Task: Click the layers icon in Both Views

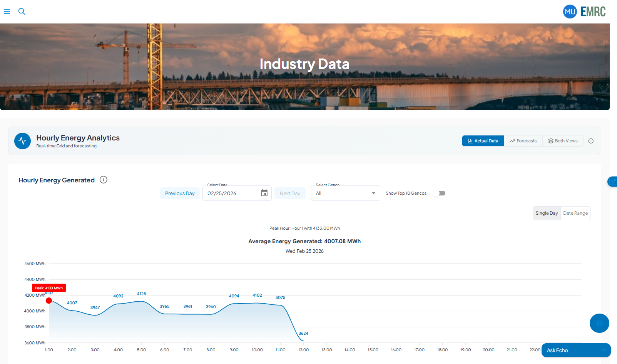Action: (x=550, y=141)
